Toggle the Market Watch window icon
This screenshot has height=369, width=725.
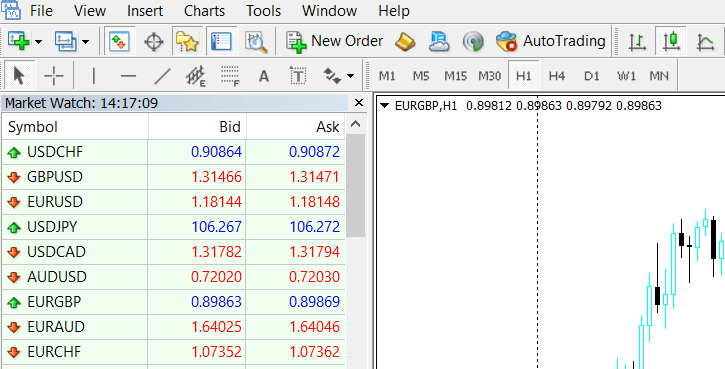pos(119,41)
